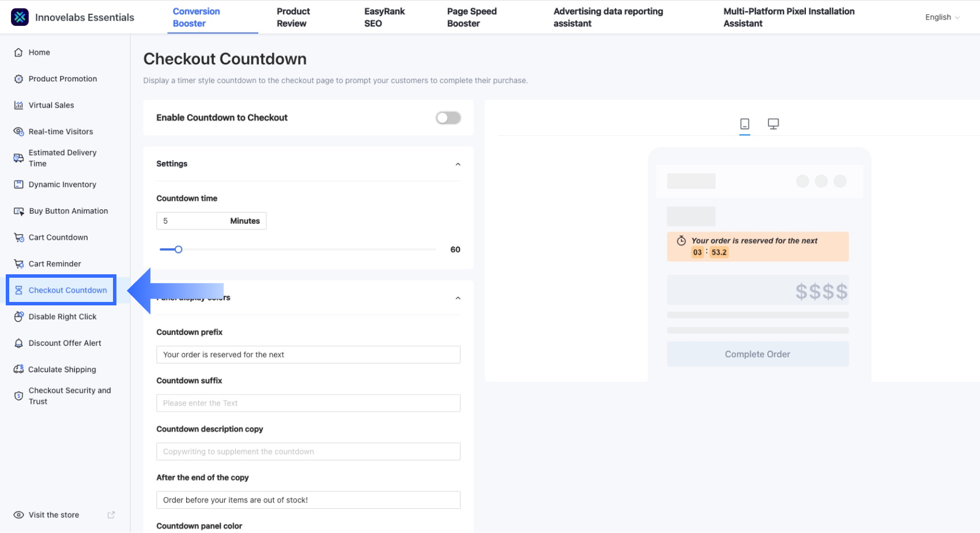Collapse the Settings section chevron

click(458, 164)
